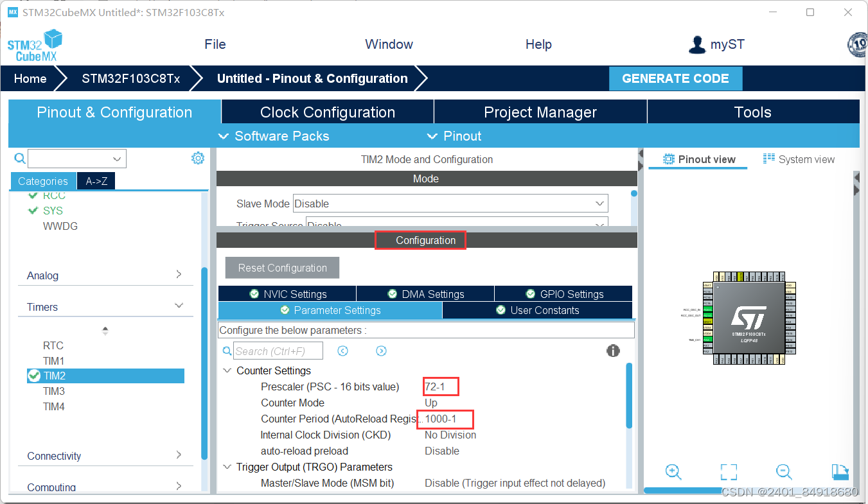Click Counter Mode value Up
The height and width of the screenshot is (504, 868).
[x=431, y=403]
